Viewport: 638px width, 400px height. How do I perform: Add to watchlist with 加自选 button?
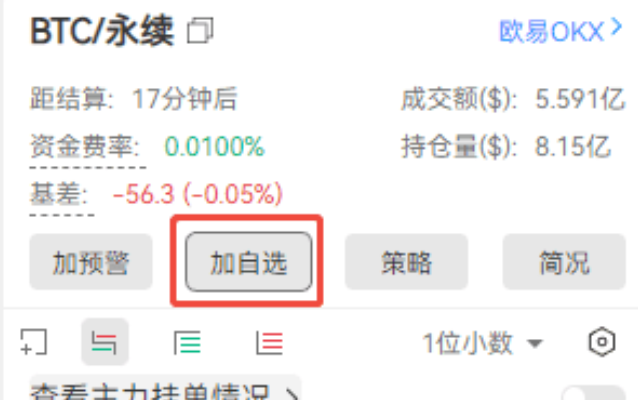tap(249, 262)
